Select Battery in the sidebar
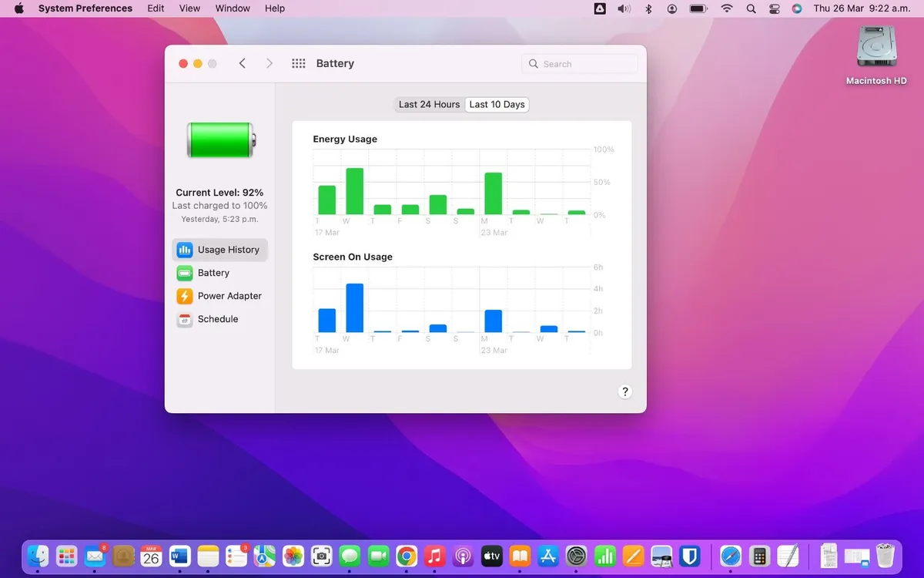The image size is (924, 578). click(213, 272)
